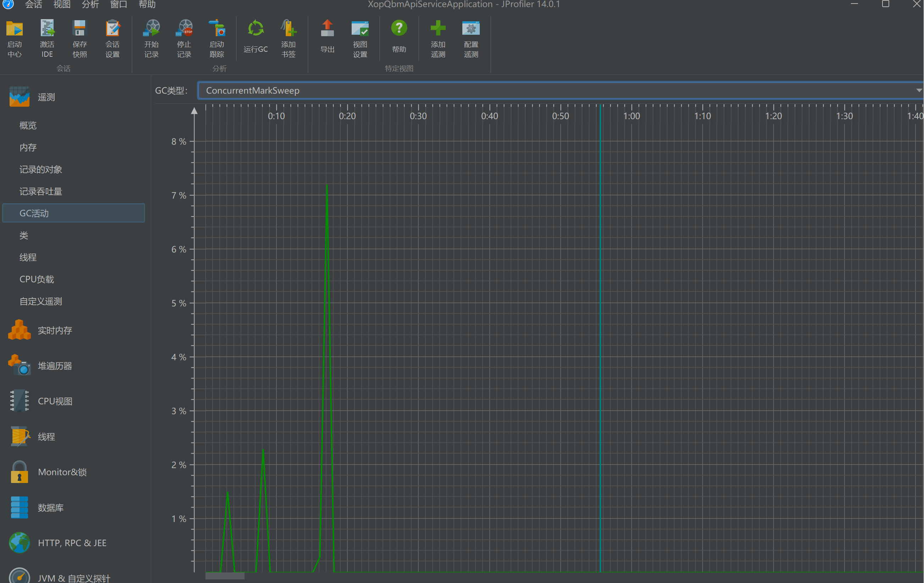Open the Session (会话) menu
This screenshot has height=583, width=924.
tap(33, 5)
